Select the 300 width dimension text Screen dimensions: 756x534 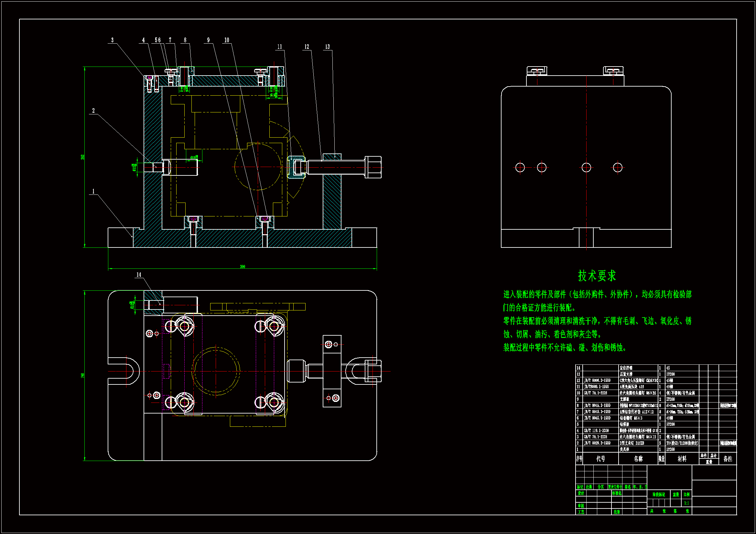click(x=242, y=267)
